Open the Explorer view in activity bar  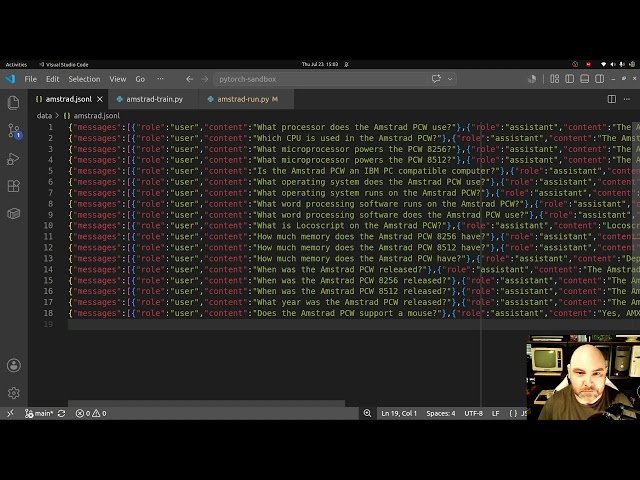(x=13, y=102)
